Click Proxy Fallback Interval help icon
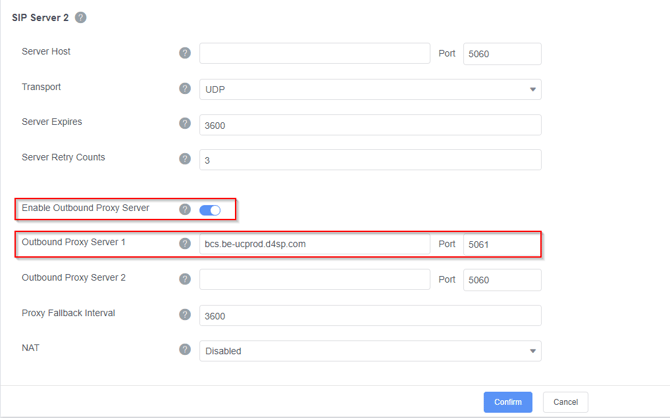Image resolution: width=670 pixels, height=418 pixels. [x=185, y=315]
